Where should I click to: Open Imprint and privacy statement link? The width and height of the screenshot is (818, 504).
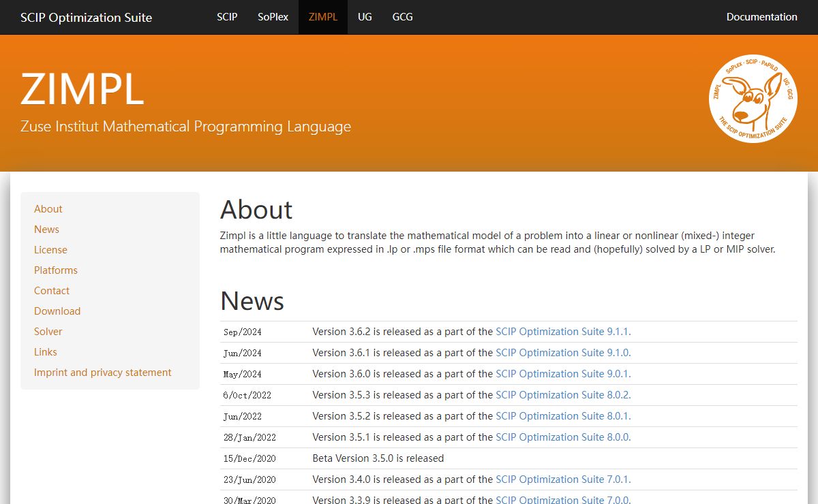click(x=103, y=373)
